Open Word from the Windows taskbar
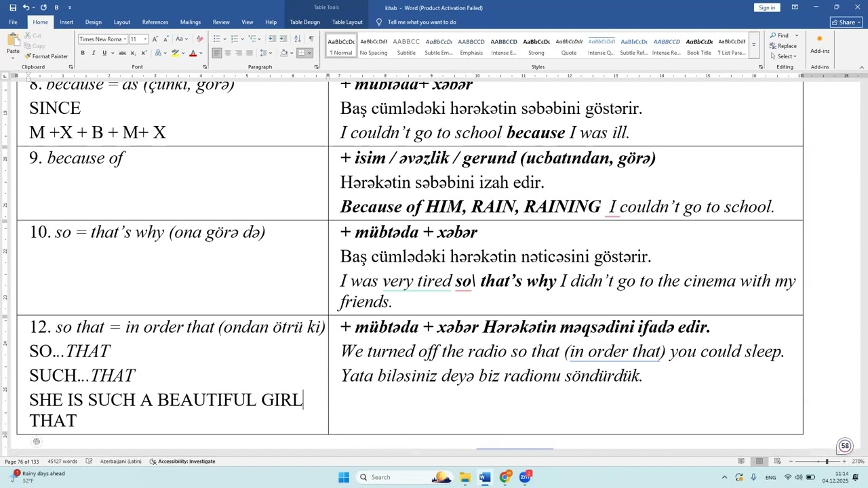Viewport: 868px width, 488px height. 484,477
